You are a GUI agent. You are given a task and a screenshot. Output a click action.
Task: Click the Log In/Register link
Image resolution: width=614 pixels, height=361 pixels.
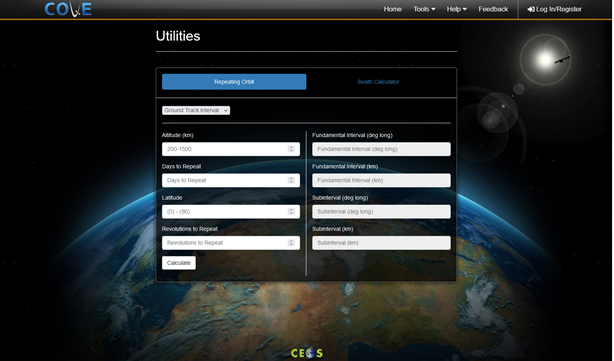pos(554,9)
